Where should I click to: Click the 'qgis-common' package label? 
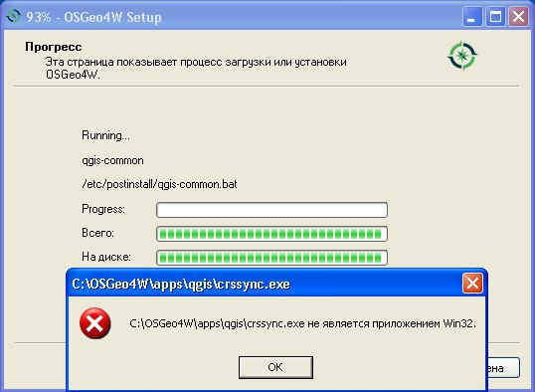(x=112, y=160)
